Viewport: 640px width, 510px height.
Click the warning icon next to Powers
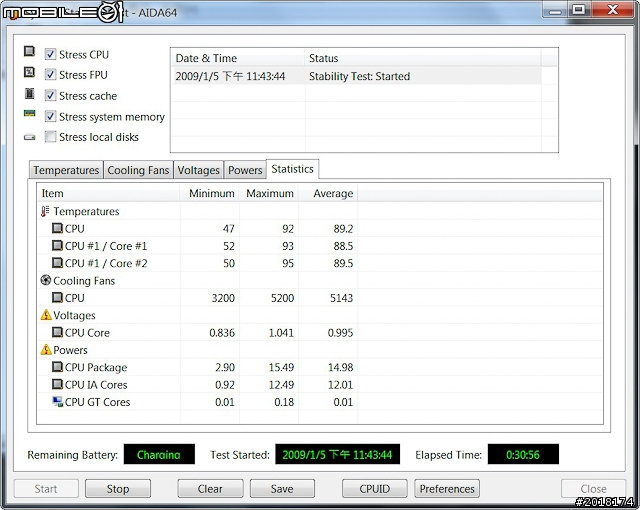coord(45,350)
